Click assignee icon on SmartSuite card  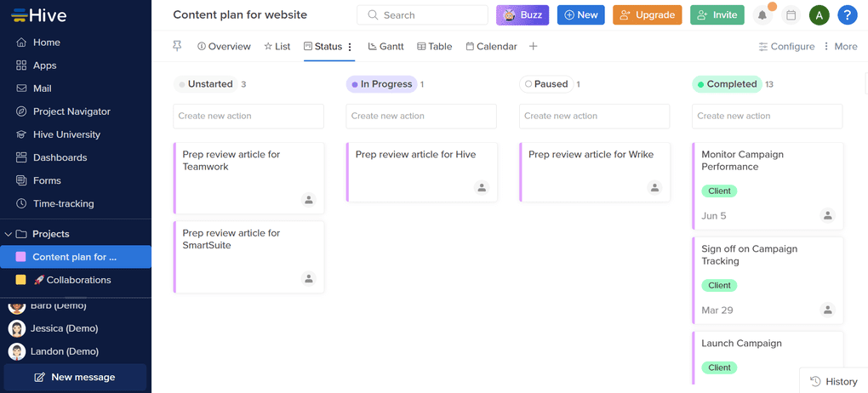(x=308, y=278)
